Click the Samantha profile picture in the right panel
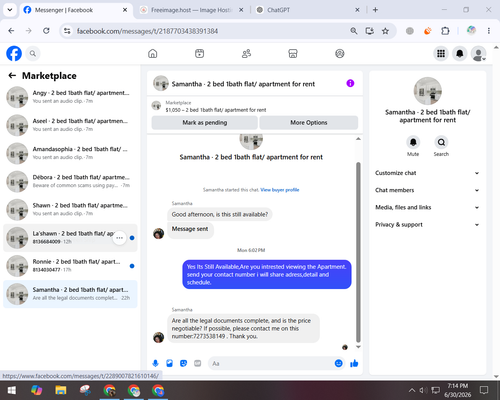500x400 pixels. click(x=427, y=91)
